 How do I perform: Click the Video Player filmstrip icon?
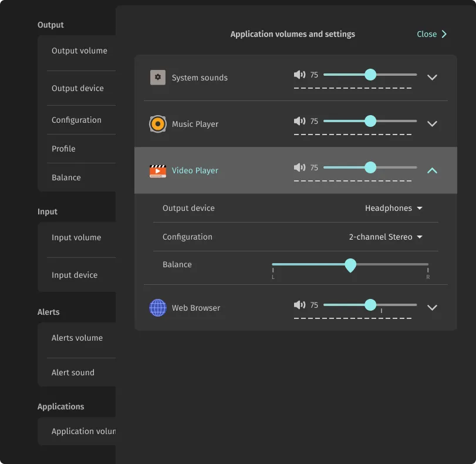pos(157,170)
